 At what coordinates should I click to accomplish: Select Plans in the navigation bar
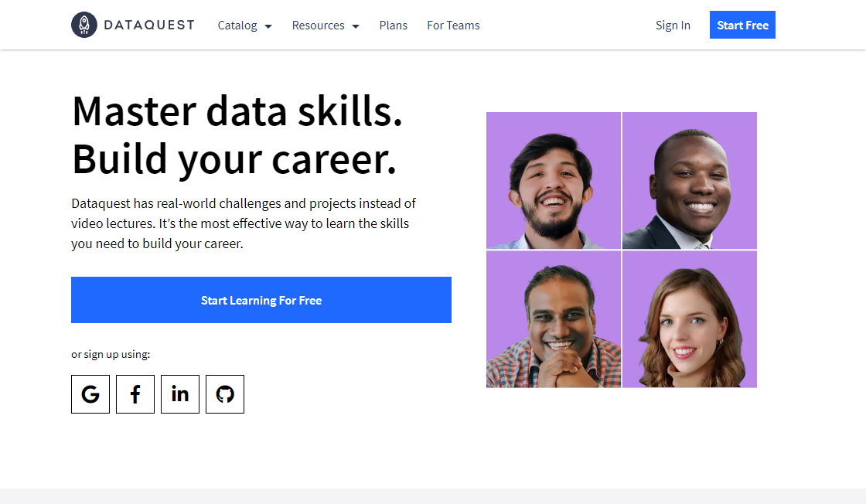394,25
